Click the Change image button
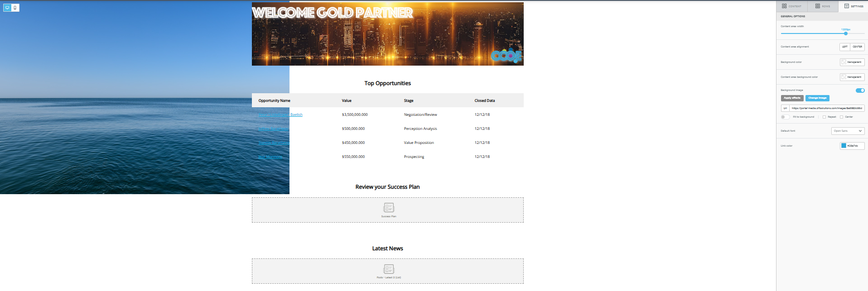The image size is (868, 291). tap(817, 98)
